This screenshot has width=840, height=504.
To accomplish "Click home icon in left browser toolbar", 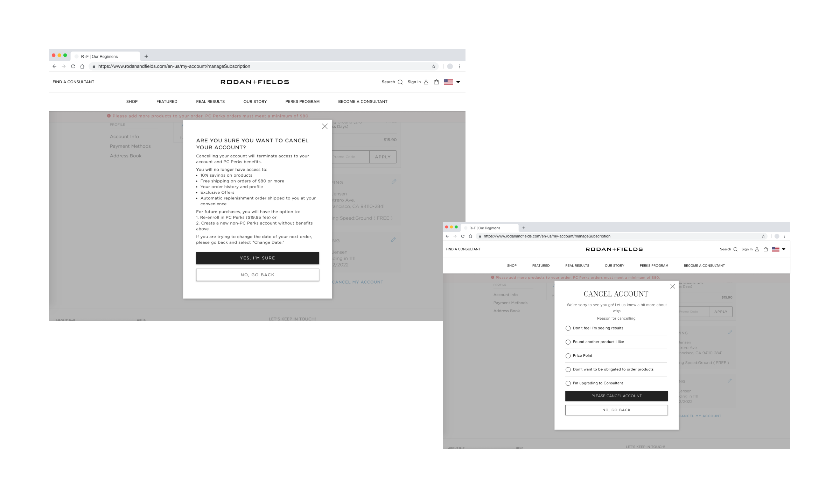I will pos(82,66).
